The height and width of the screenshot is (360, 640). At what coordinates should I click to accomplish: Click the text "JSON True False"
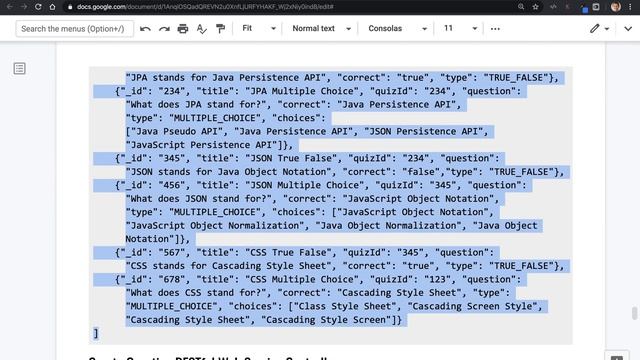coord(291,158)
